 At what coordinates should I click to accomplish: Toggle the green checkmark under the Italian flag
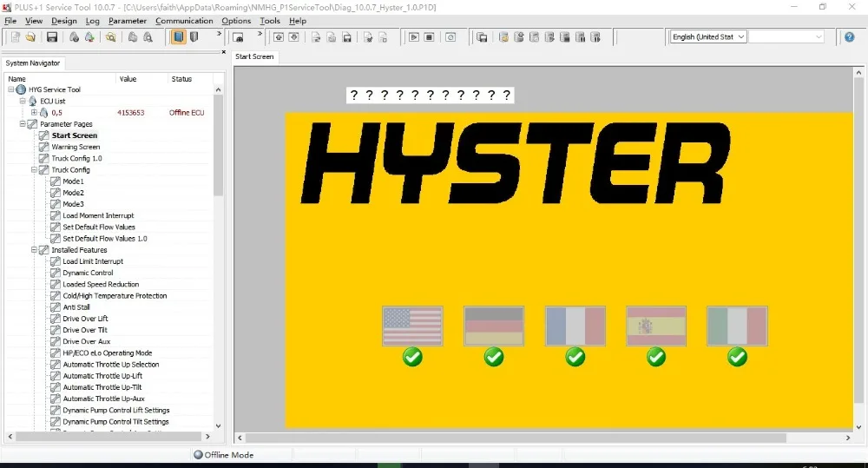pos(738,357)
